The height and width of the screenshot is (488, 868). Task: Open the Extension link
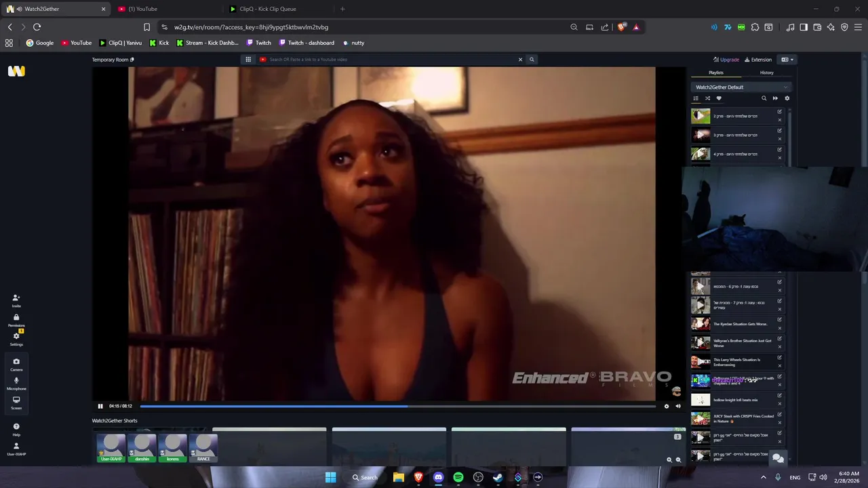[758, 60]
